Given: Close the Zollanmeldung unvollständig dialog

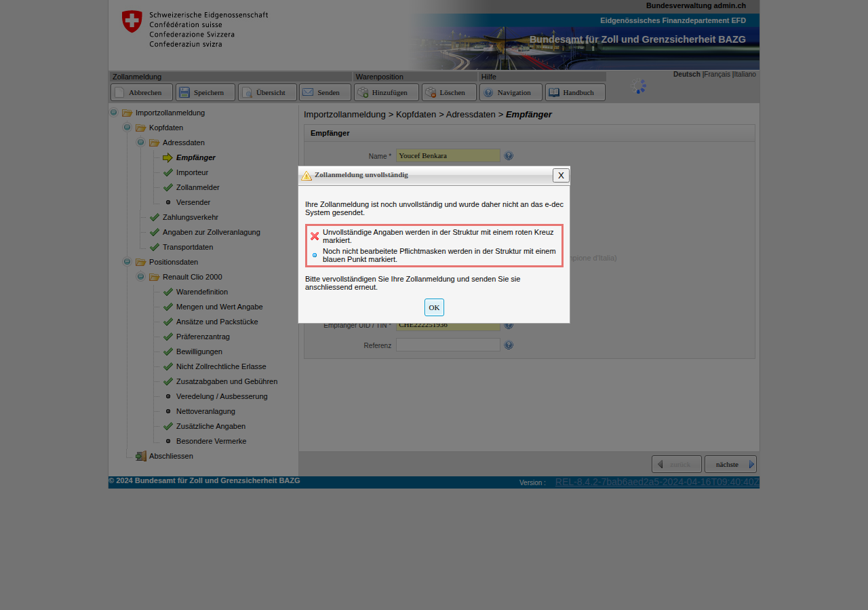Looking at the screenshot, I should pos(561,175).
